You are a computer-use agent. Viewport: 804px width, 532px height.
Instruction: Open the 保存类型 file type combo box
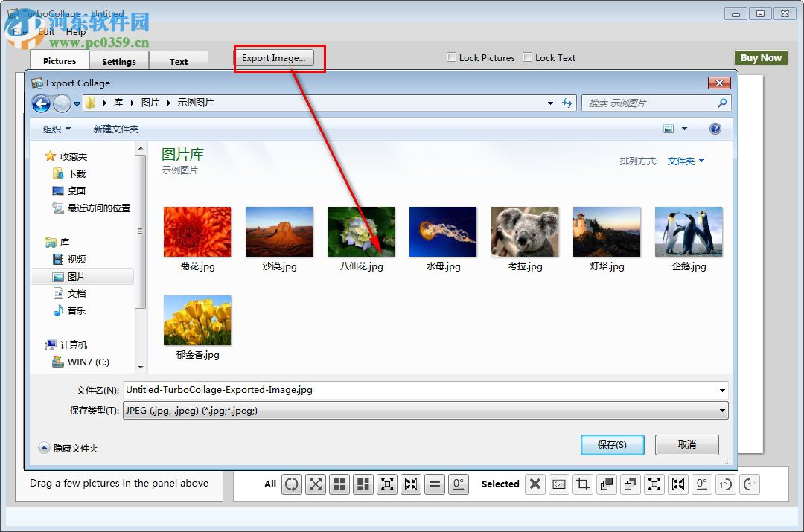tap(425, 411)
